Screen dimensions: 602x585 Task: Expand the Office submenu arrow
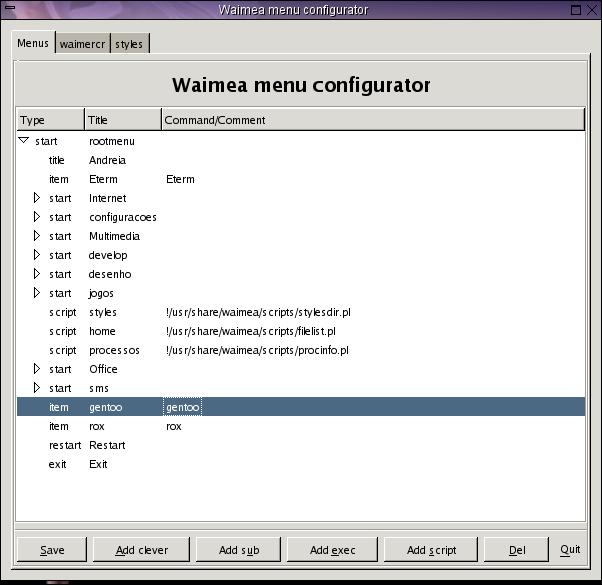click(37, 369)
